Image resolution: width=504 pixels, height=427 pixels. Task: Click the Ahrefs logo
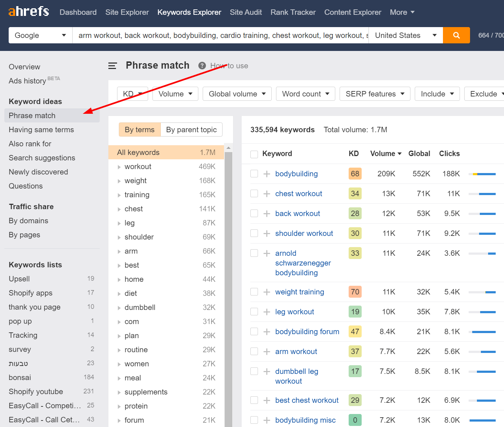[29, 12]
